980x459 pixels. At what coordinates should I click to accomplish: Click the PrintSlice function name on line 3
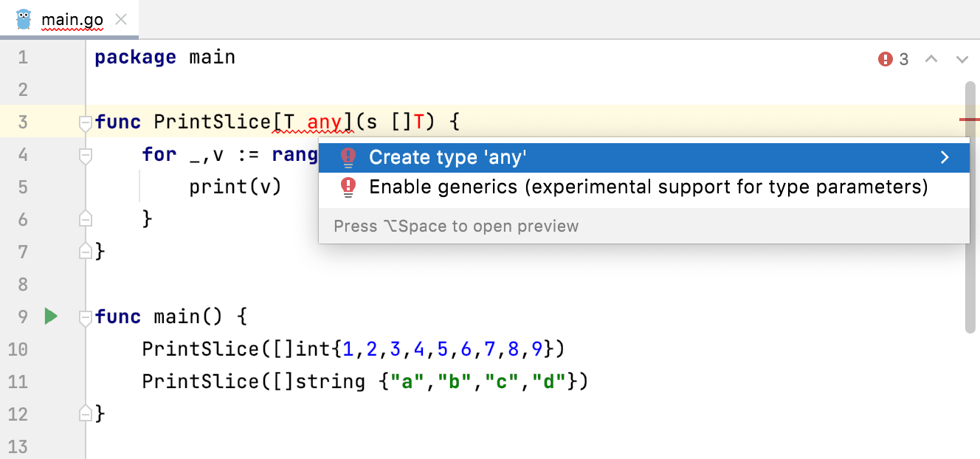point(213,122)
